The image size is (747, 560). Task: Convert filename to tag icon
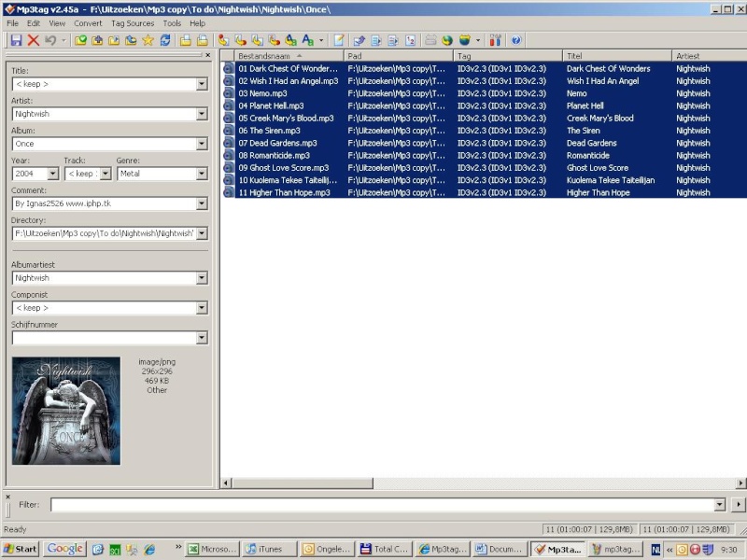(x=241, y=40)
